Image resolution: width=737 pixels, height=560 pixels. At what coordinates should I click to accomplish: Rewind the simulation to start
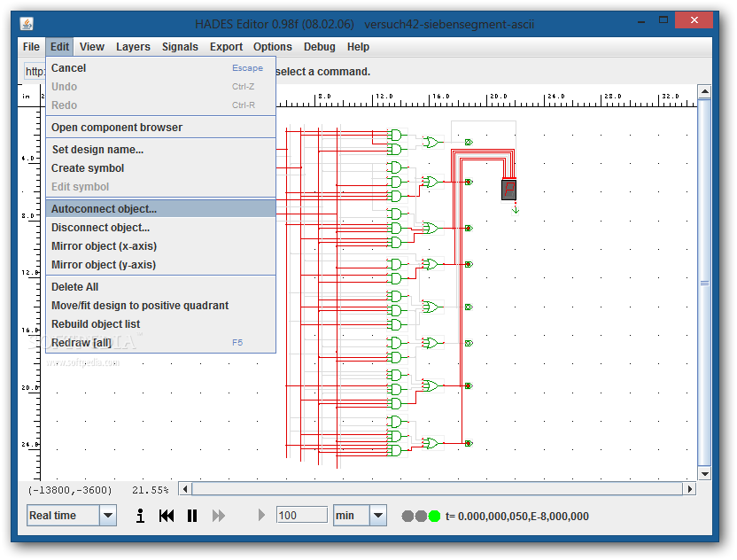167,516
